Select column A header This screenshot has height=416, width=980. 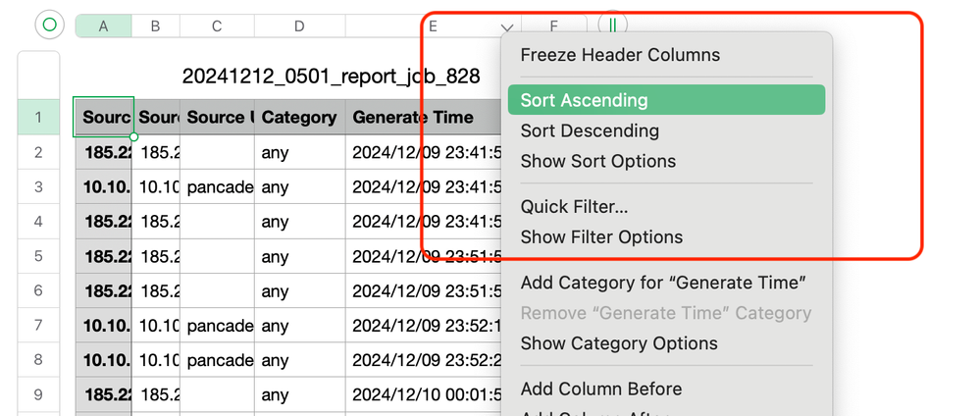click(103, 26)
